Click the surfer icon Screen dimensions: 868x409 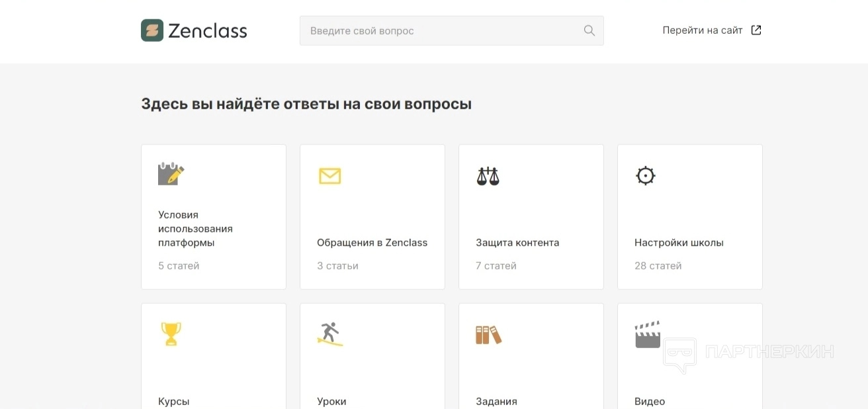[329, 334]
